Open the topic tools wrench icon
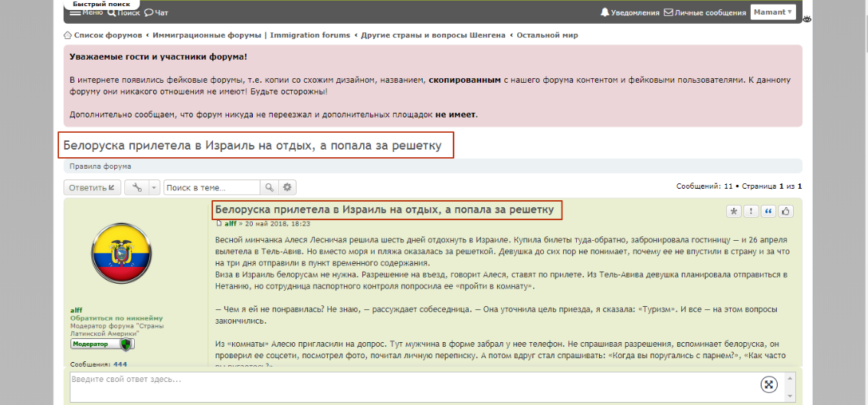 point(137,187)
